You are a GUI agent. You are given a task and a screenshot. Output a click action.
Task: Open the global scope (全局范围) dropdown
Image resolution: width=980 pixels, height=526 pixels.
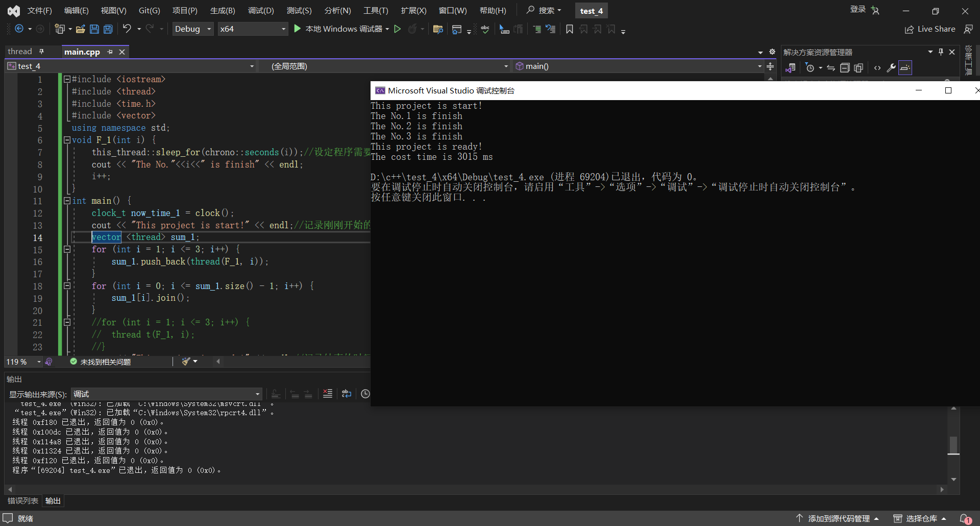tap(384, 66)
